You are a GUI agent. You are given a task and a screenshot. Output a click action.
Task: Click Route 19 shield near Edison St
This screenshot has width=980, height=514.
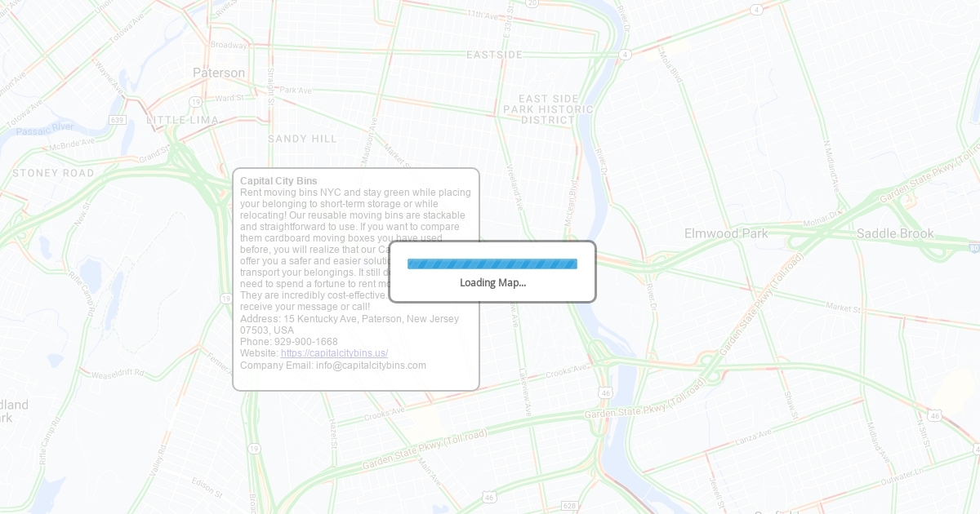coord(255,449)
